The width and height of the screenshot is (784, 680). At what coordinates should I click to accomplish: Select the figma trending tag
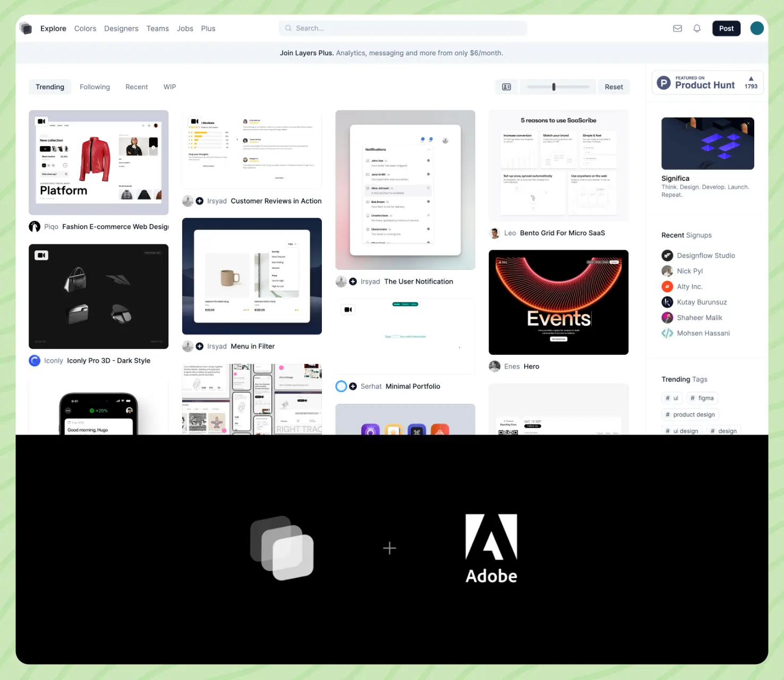[x=702, y=398]
